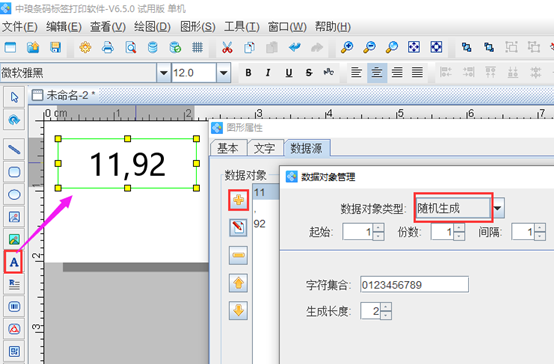This screenshot has width=554, height=364.
Task: Click the zoom out magnifier
Action: click(x=369, y=47)
